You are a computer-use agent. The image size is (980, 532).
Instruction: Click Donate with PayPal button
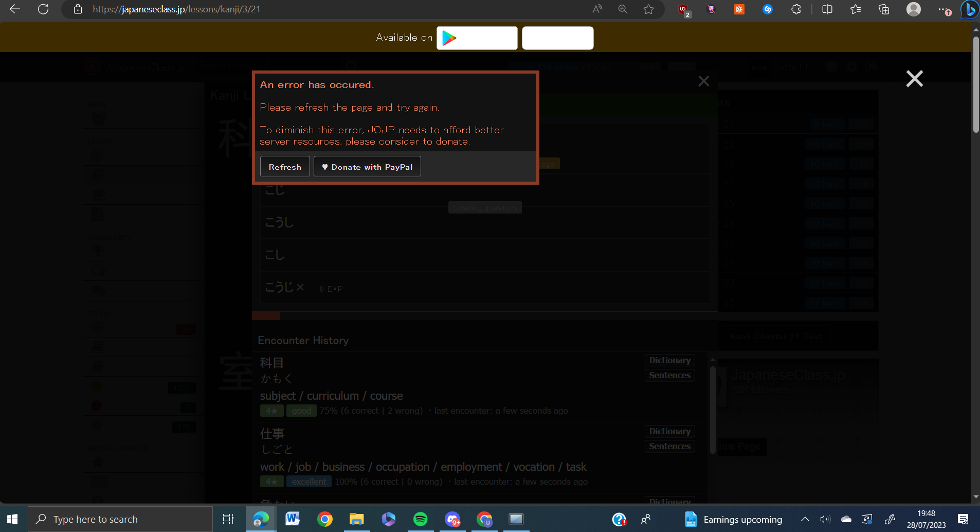[367, 167]
